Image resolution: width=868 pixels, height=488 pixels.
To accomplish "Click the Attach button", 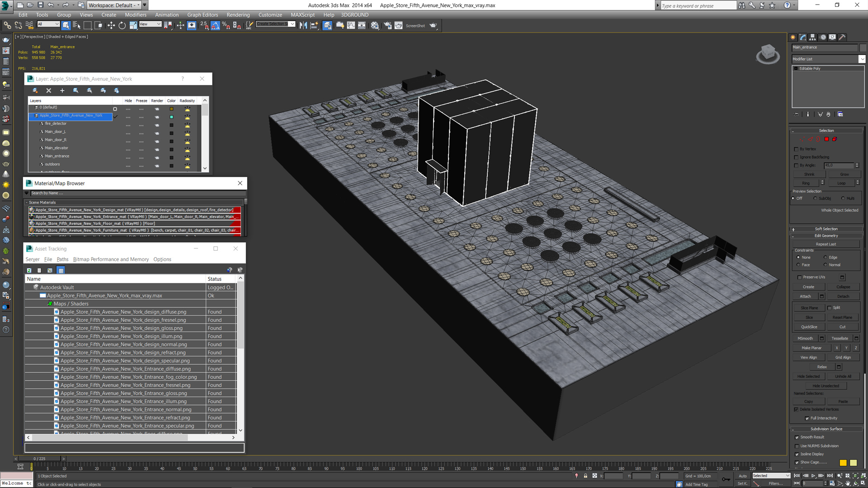I will (805, 296).
